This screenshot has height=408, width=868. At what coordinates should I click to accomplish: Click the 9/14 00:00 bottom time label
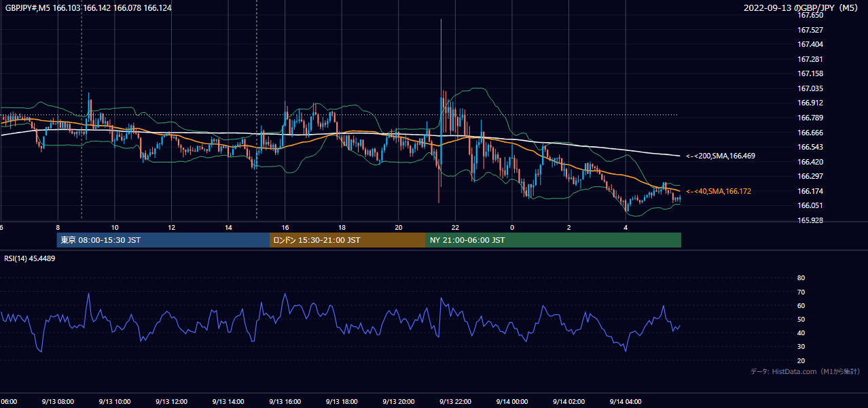click(x=512, y=402)
